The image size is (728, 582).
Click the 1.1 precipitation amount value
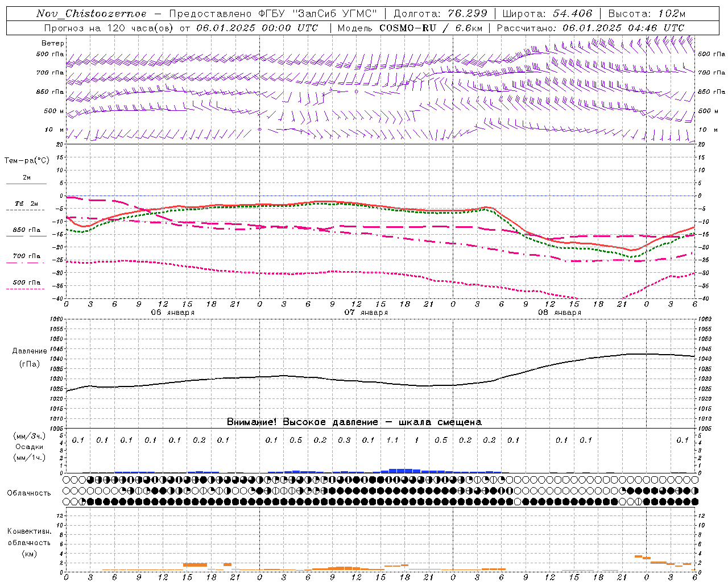point(392,440)
